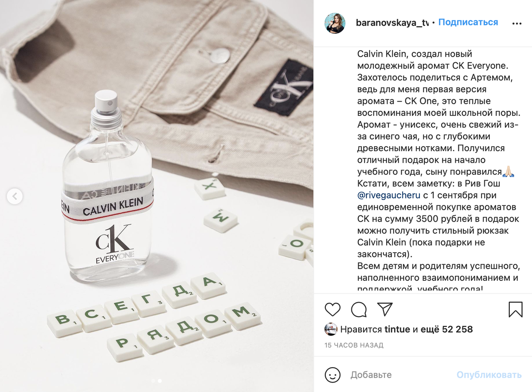The width and height of the screenshot is (532, 392).
Task: Click the CK Everyone perfume photo
Action: click(x=157, y=196)
